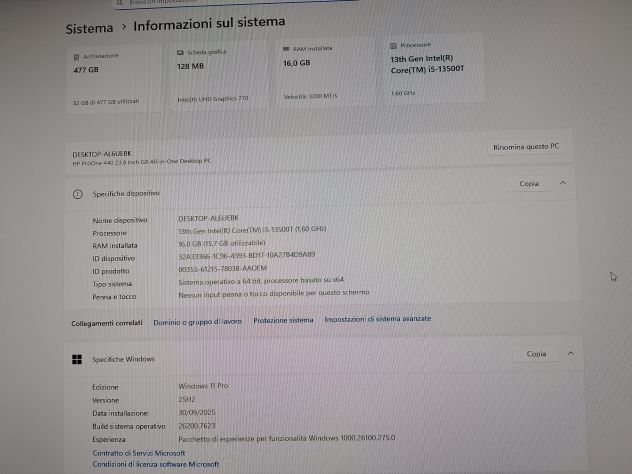Screen dimensions: 632x474
Task: Select the 25H2 version value
Action: click(187, 399)
